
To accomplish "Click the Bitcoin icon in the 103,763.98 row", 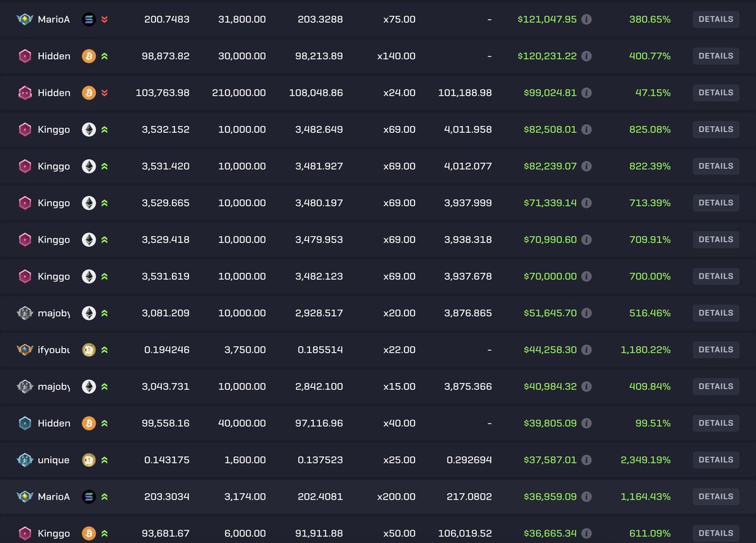I will point(89,93).
